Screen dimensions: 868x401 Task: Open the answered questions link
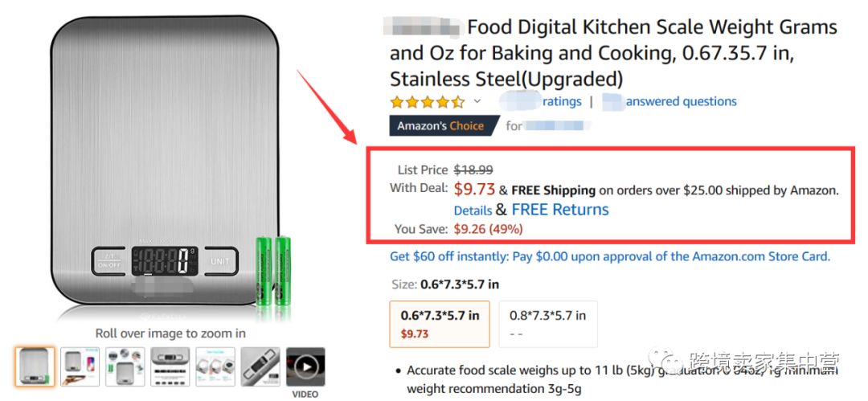681,101
